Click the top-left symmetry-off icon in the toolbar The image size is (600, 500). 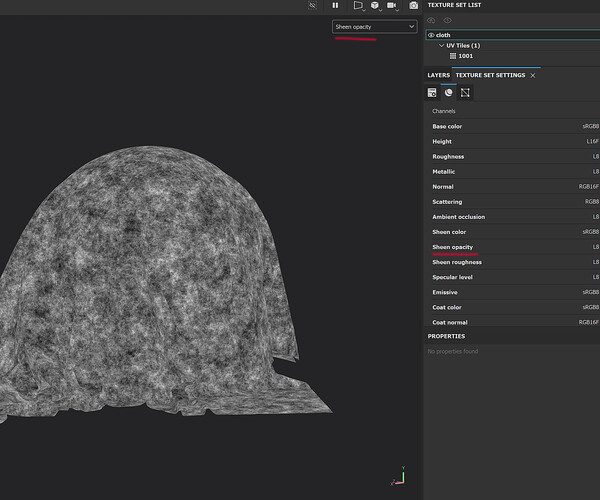[x=312, y=6]
